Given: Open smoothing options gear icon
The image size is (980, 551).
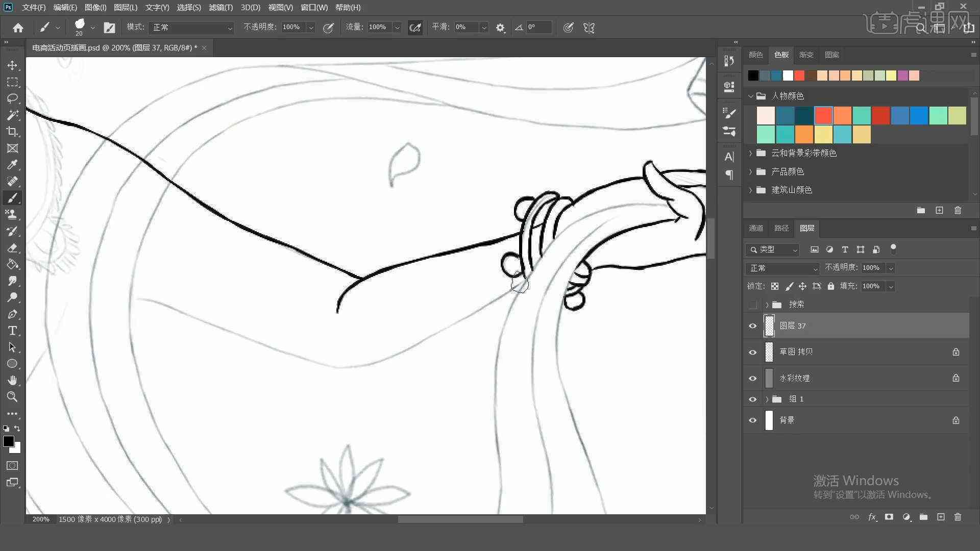Looking at the screenshot, I should coord(500,28).
